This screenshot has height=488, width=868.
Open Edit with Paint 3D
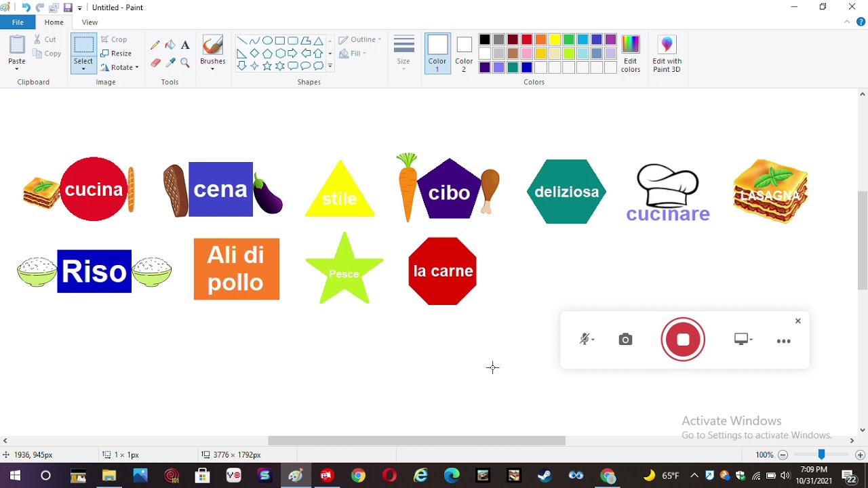667,54
